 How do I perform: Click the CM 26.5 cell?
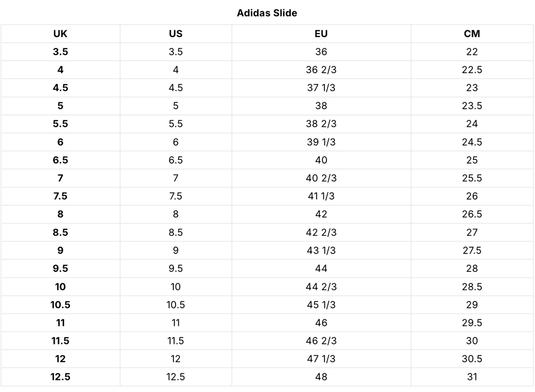pos(472,214)
